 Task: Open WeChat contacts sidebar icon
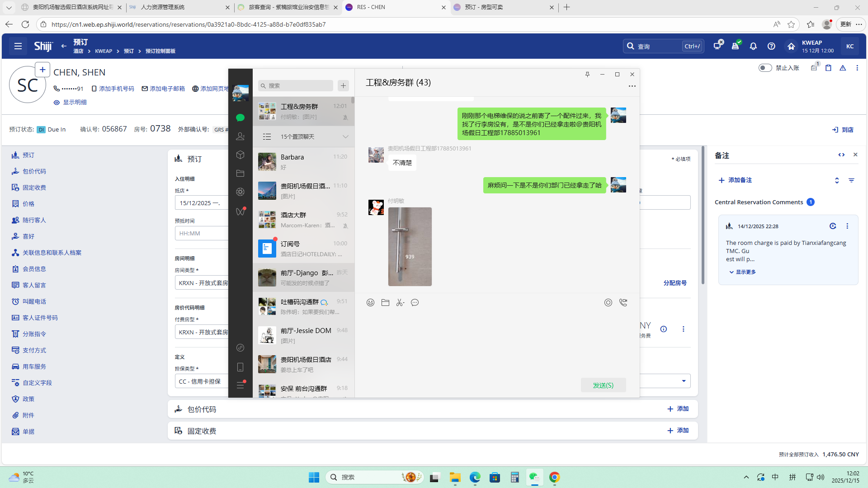(x=240, y=136)
